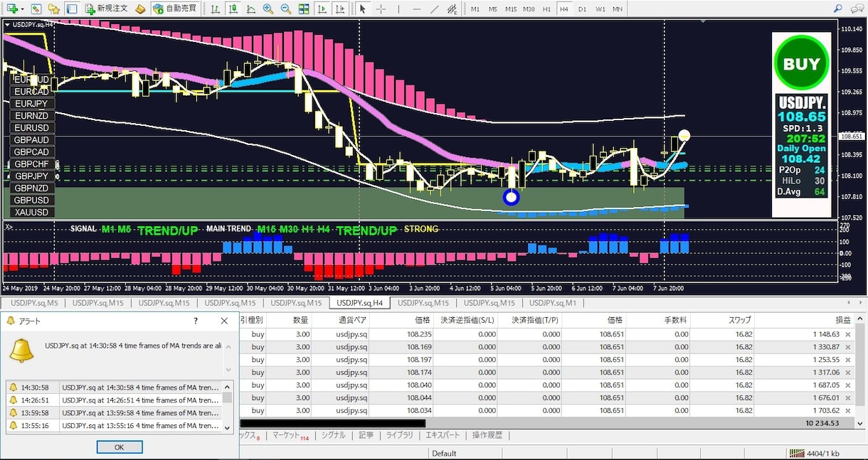Zoom out on the chart
Image resolution: width=868 pixels, height=460 pixels.
[x=285, y=9]
